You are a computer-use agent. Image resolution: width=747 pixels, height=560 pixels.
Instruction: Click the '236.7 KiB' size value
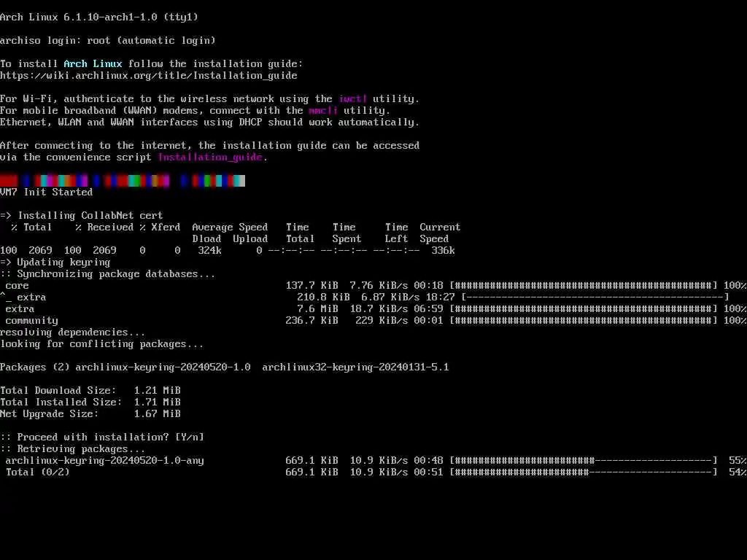(311, 321)
